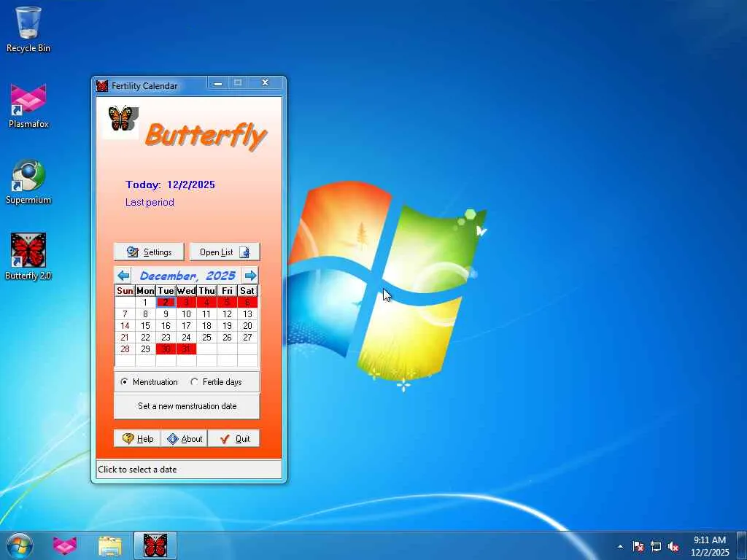Close the Fertility Calendar window
747x560 pixels.
point(266,83)
